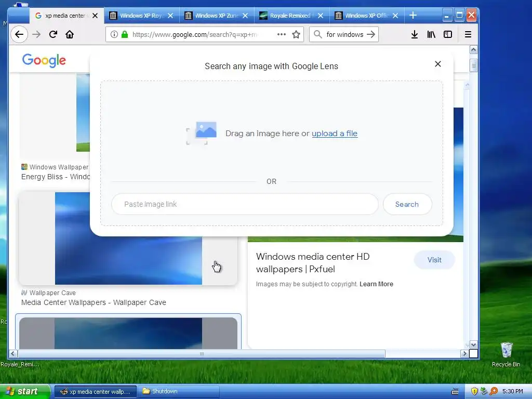Viewport: 532px width, 399px height.
Task: Click 'Windows media center HD wallpapers | Pxfuel' title
Action: [313, 263]
